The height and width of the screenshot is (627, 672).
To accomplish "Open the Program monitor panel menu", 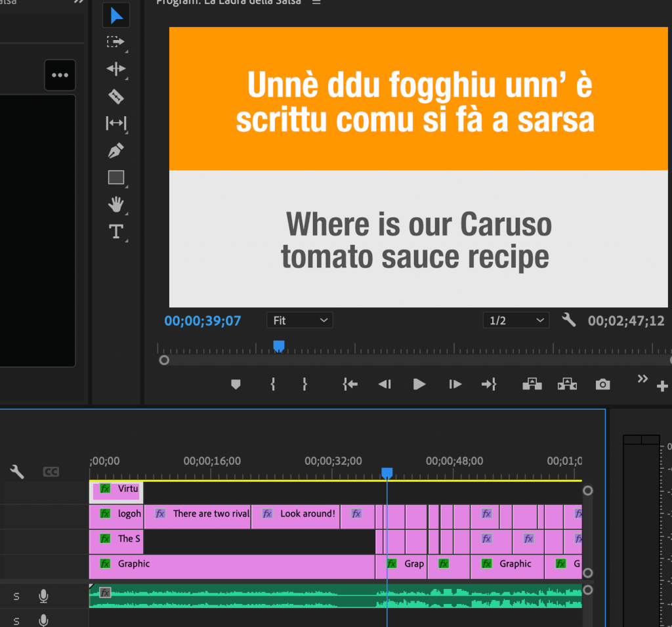I will (x=316, y=3).
